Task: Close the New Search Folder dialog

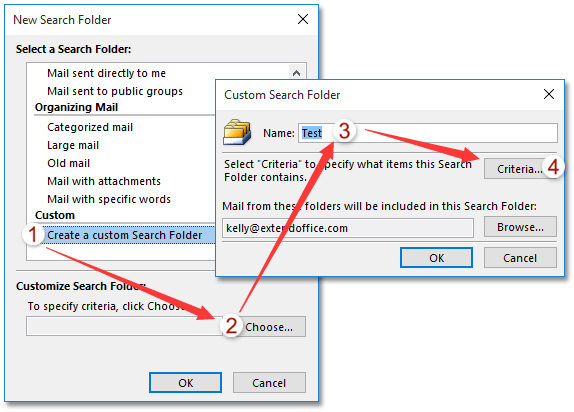Action: click(303, 19)
